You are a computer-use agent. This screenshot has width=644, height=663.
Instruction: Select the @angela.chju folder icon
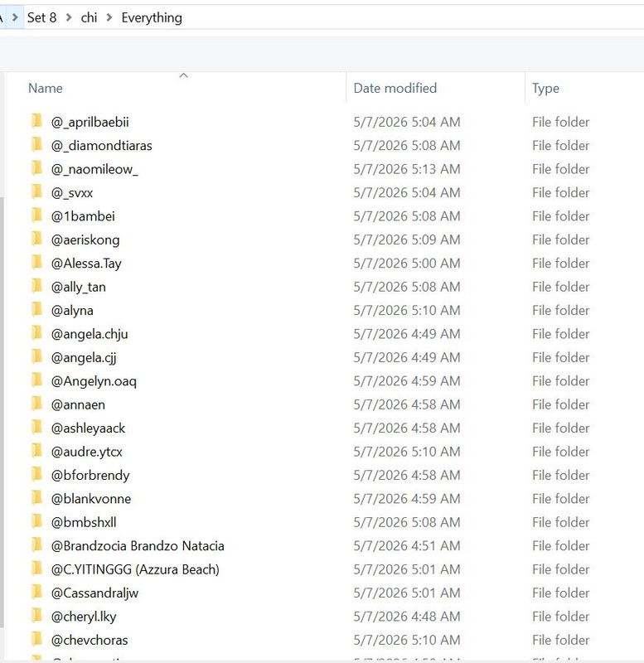coord(36,334)
